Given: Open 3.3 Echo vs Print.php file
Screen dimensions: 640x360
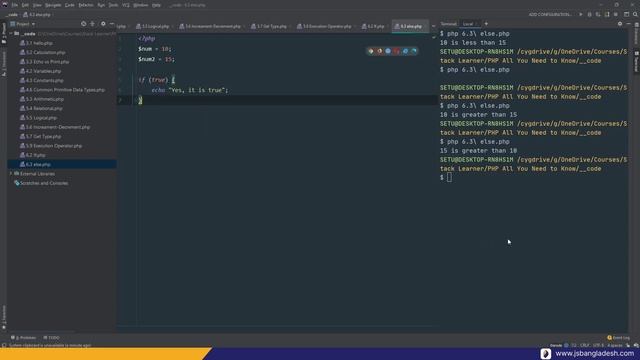Looking at the screenshot, I should click(x=44, y=62).
